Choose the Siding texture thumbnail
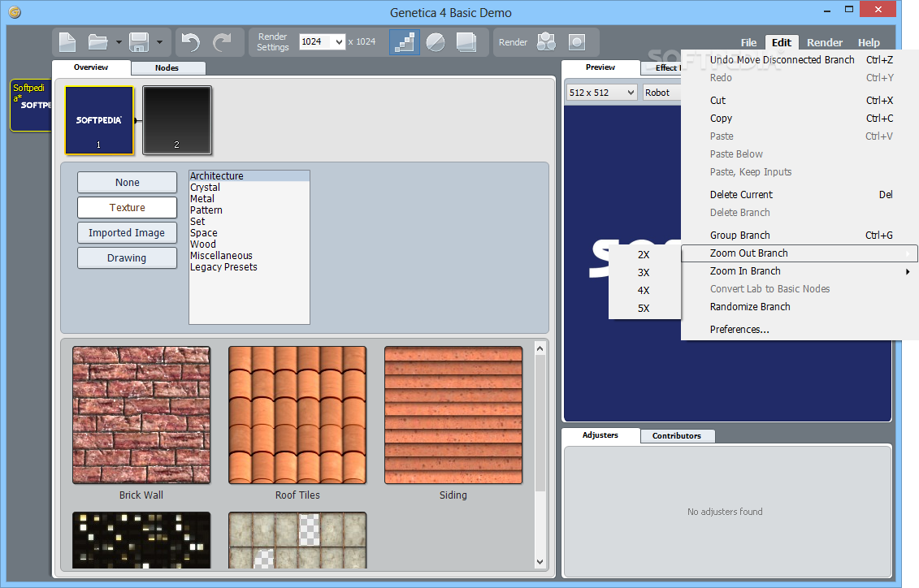919x588 pixels. click(x=453, y=415)
